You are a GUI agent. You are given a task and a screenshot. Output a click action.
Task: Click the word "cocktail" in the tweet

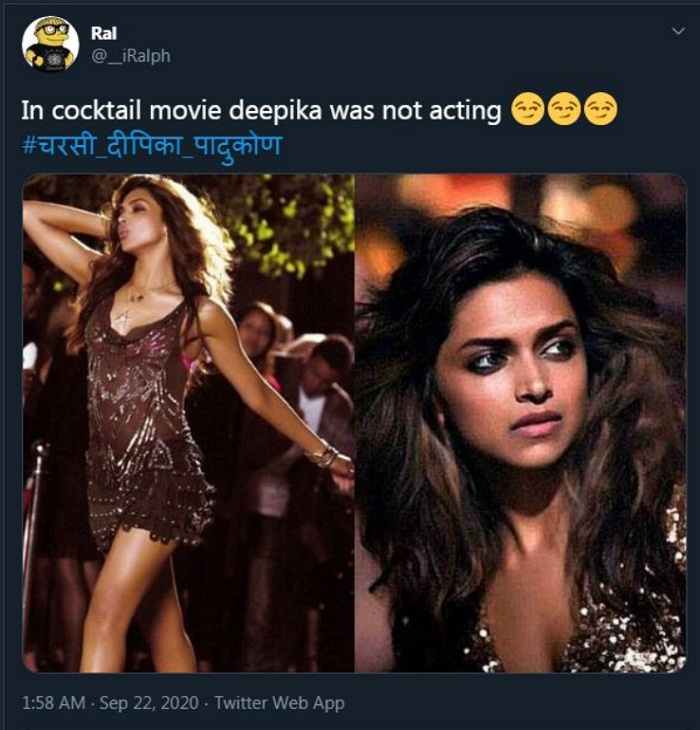pos(86,111)
